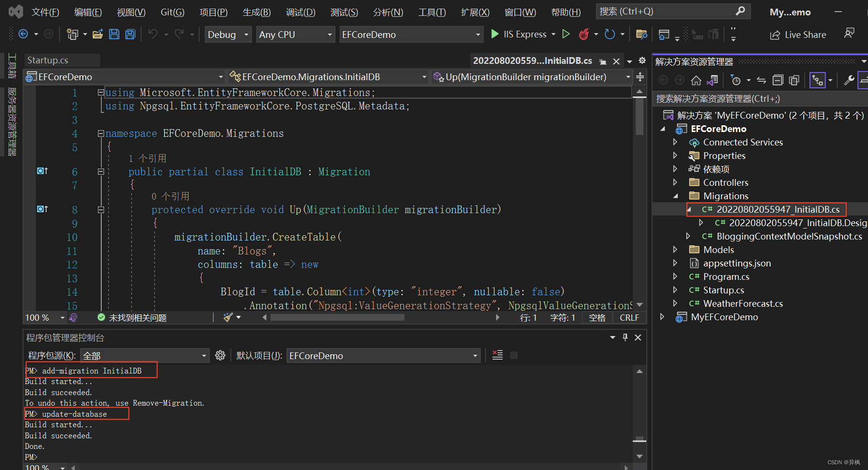
Task: Expand the Controllers folder
Action: pos(675,182)
